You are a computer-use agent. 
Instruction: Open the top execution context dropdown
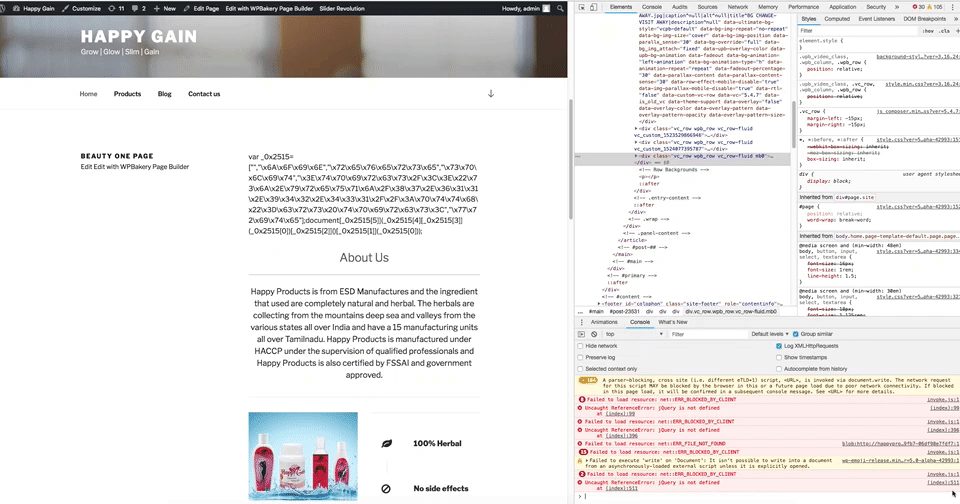click(x=634, y=334)
